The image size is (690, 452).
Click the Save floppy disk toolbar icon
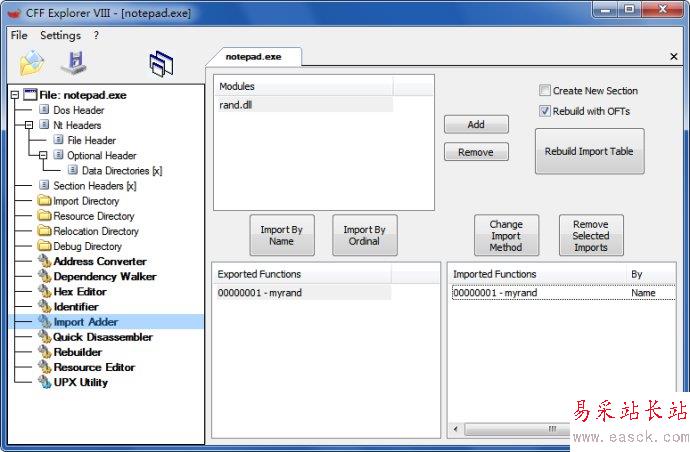pos(74,63)
